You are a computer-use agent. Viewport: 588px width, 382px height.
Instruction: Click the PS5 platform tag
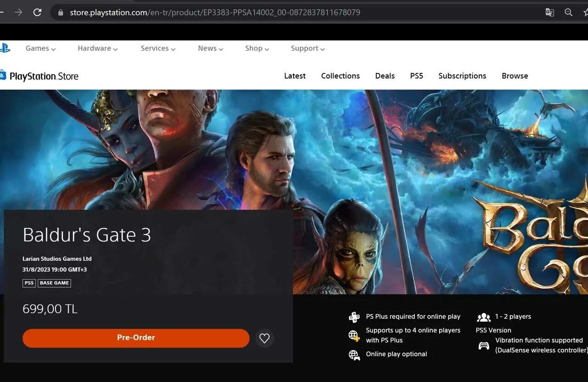pos(29,283)
